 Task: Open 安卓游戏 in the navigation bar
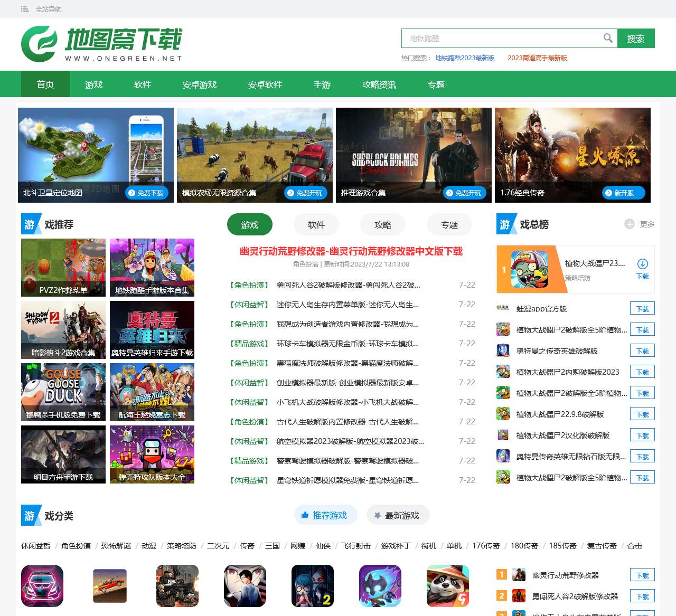200,84
